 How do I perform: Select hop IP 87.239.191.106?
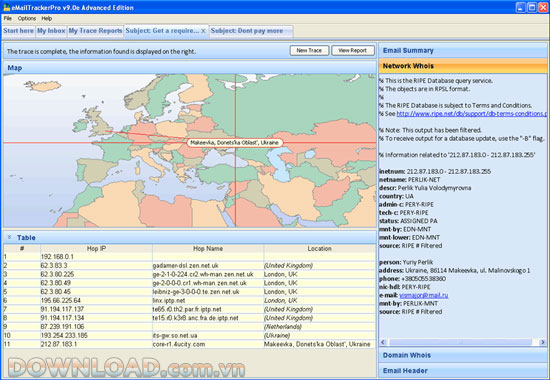(x=62, y=327)
